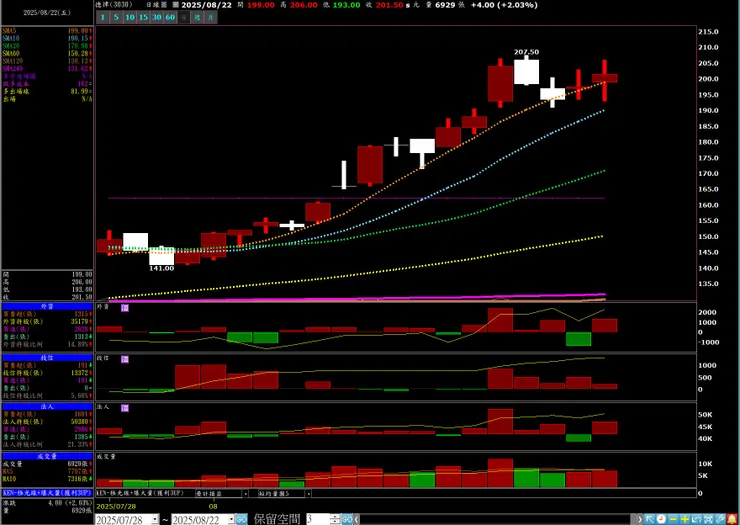740x525 pixels.
Task: Click the 成交量 panel header
Action: (x=47, y=457)
